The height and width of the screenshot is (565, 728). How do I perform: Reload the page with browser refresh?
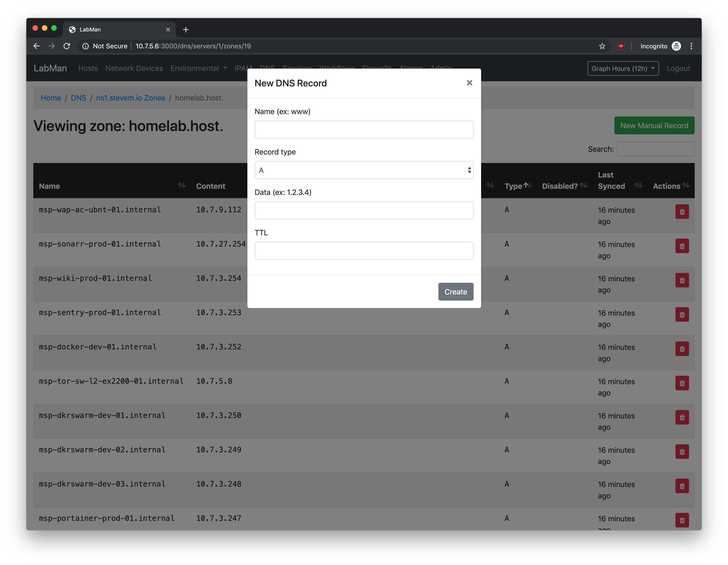point(67,46)
